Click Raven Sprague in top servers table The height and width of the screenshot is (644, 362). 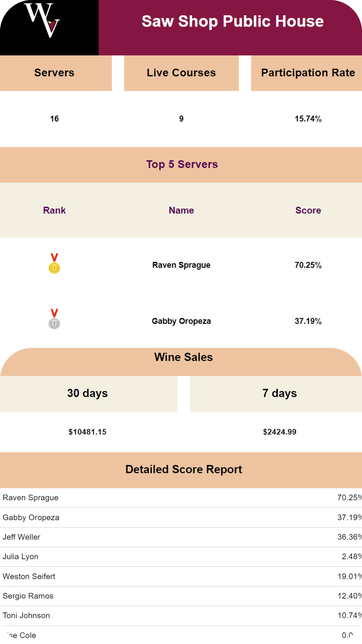[181, 265]
